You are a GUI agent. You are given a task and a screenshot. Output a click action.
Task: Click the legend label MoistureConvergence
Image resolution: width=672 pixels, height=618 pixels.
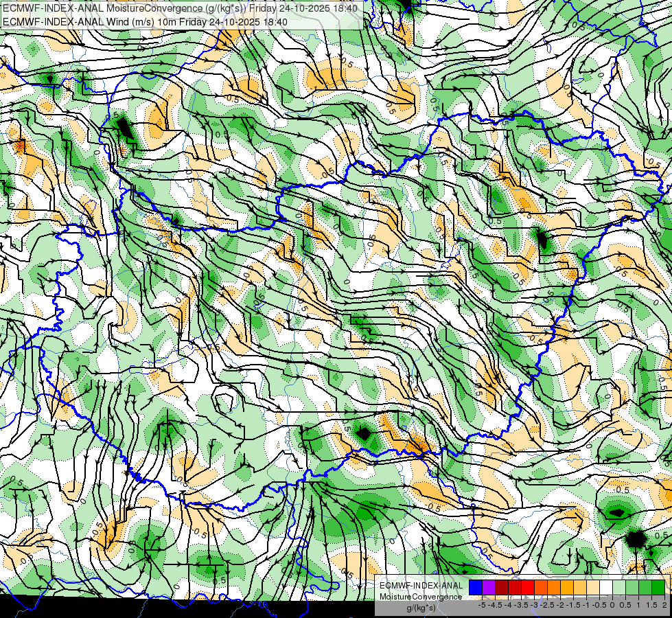pos(421,597)
